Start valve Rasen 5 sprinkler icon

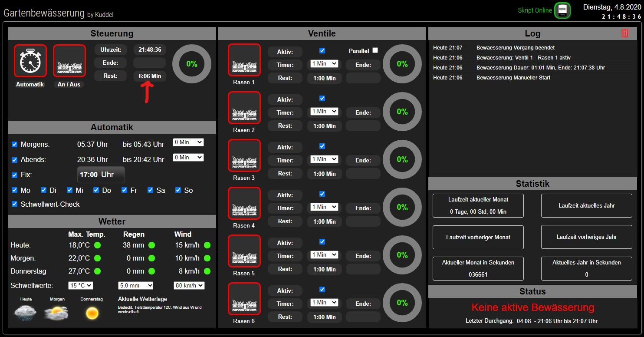(244, 251)
